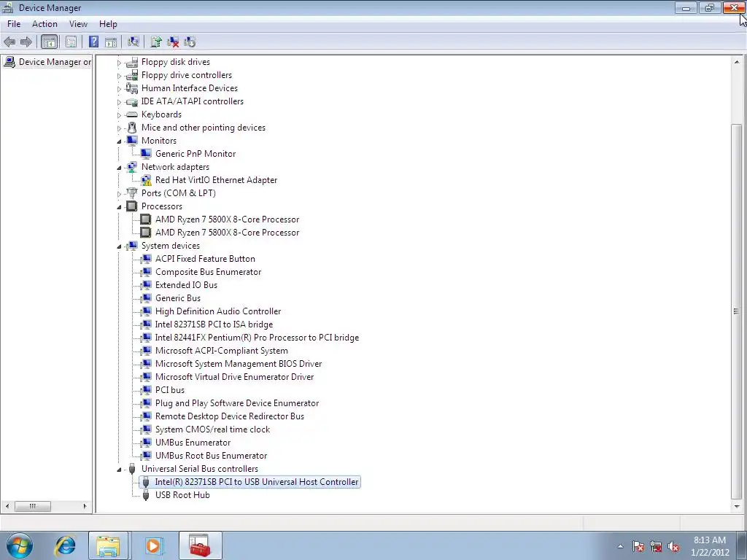Select ACPI Fixed Feature Button
The height and width of the screenshot is (560, 747).
(205, 259)
